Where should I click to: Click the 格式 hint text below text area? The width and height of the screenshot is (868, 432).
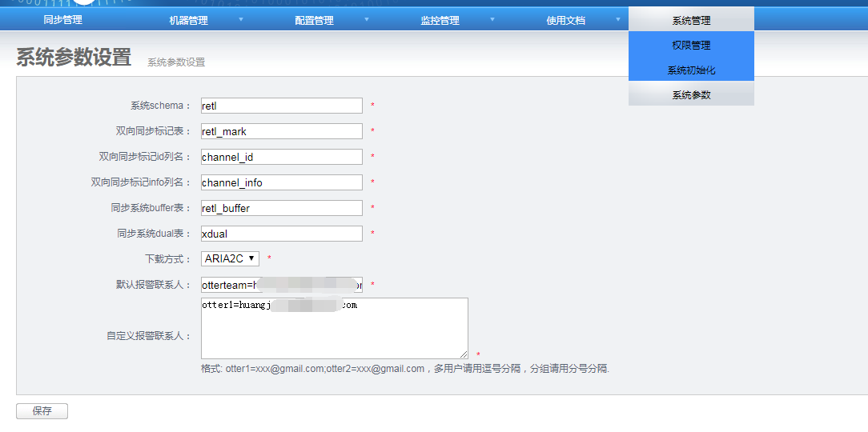(x=405, y=368)
